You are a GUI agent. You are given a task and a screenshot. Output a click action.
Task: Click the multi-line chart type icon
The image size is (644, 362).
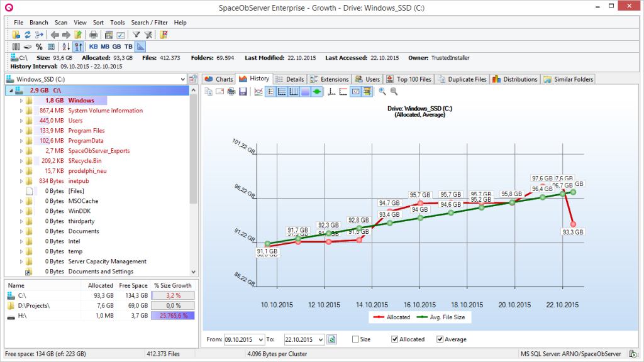[x=258, y=92]
